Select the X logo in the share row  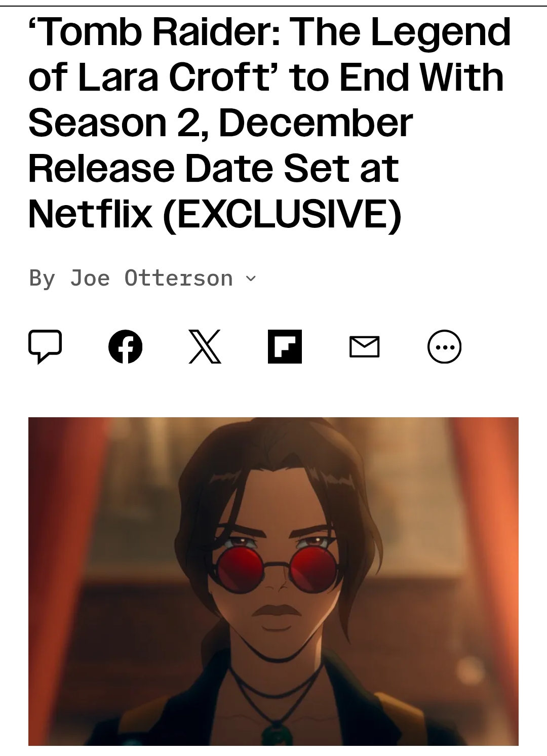[x=205, y=347]
